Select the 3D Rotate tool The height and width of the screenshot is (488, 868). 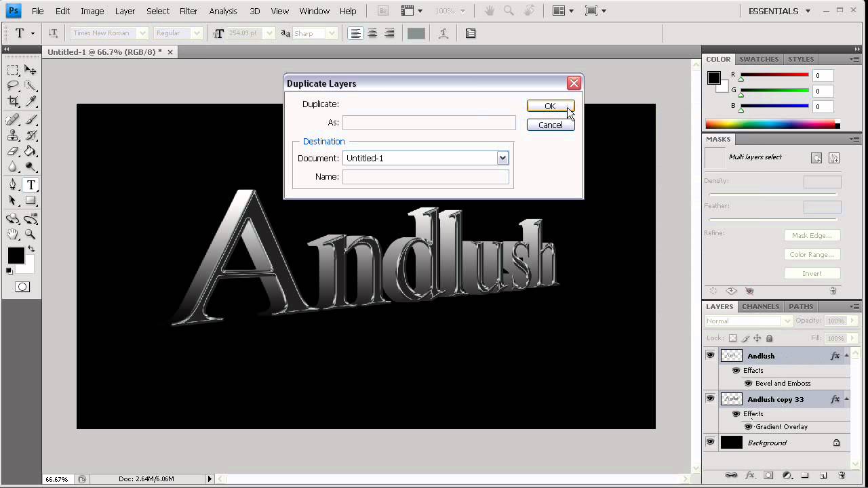point(13,219)
